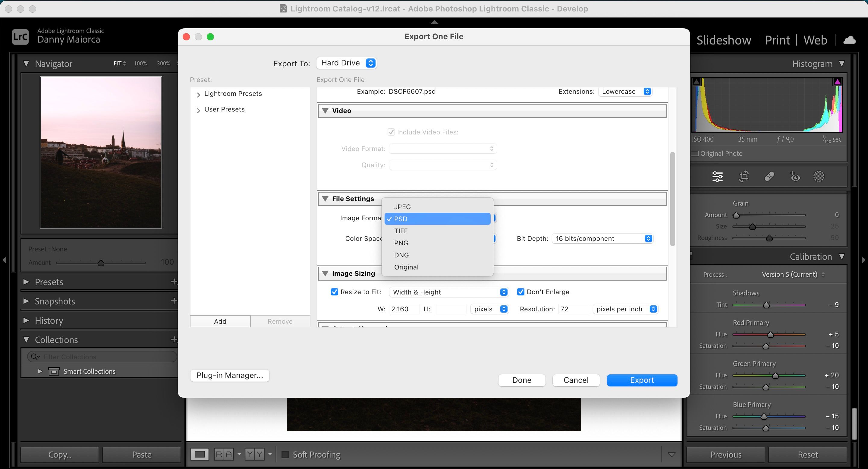Click the Edit sliders icon
This screenshot has height=469, width=868.
tap(717, 177)
